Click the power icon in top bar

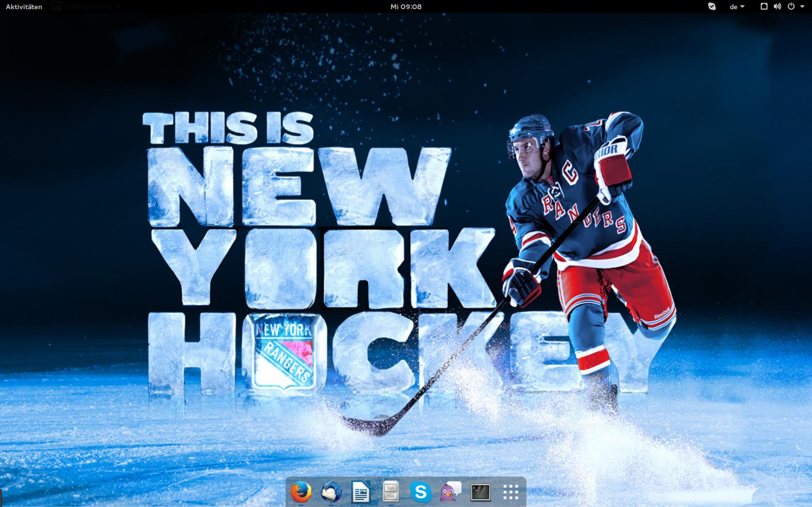tap(791, 6)
